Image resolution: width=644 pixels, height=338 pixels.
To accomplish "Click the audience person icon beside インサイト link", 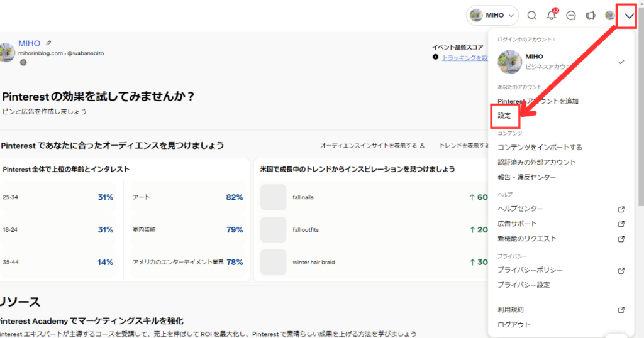I will pyautogui.click(x=422, y=146).
